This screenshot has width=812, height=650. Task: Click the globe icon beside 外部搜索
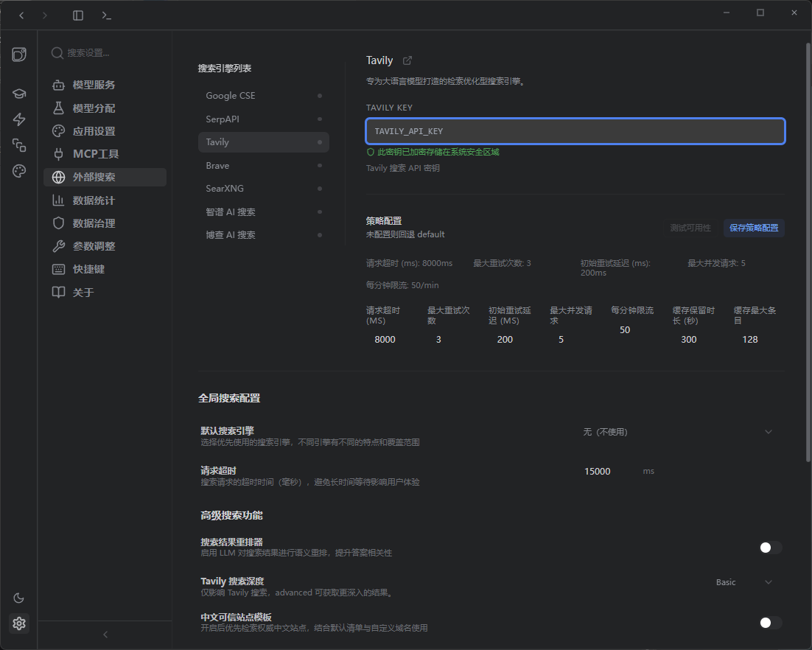point(58,177)
